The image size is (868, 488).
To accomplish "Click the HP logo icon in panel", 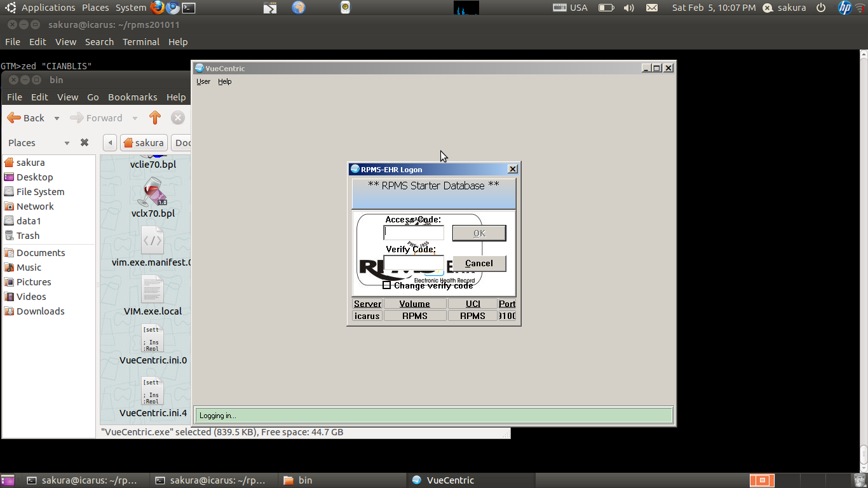I will pyautogui.click(x=844, y=8).
